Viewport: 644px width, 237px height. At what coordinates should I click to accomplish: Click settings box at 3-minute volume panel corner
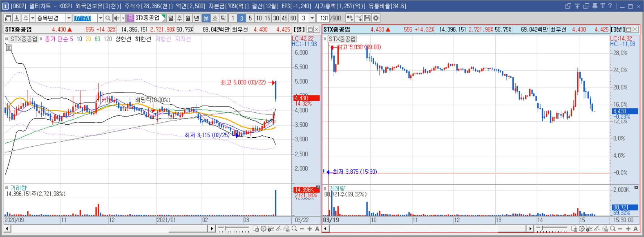coord(636,188)
